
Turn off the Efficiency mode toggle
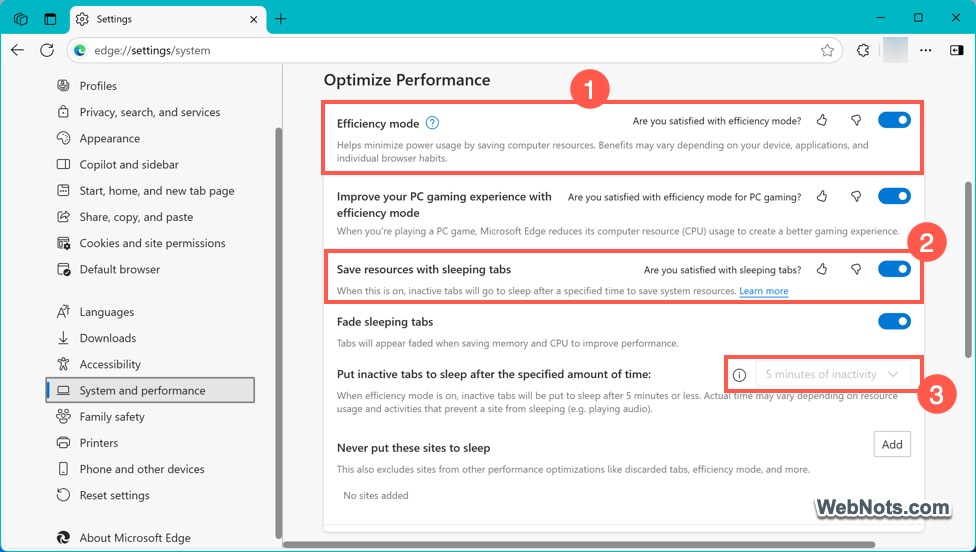(894, 120)
